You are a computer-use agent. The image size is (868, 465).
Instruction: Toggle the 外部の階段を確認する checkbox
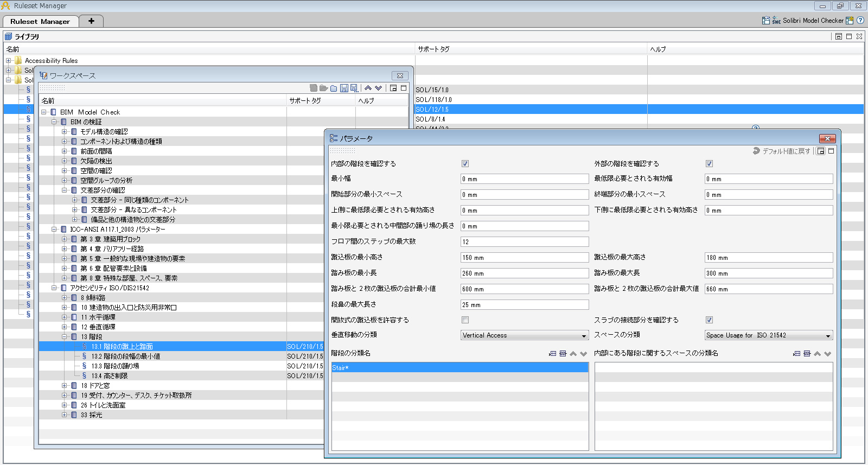(x=709, y=163)
